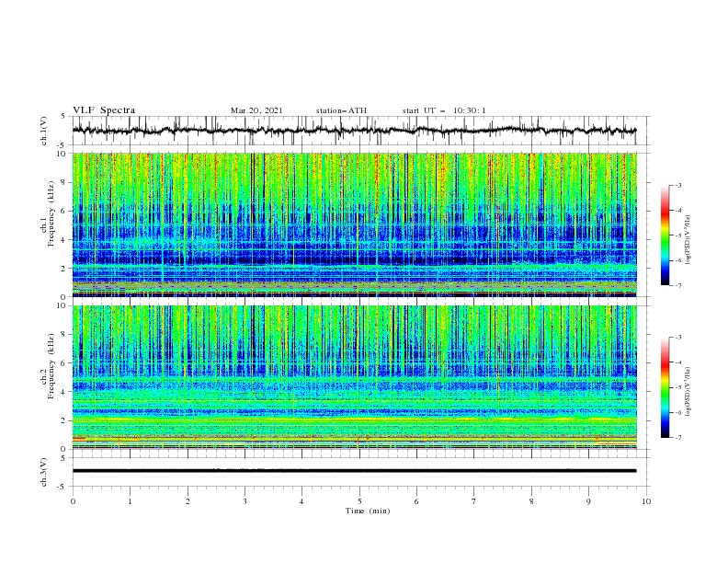Image resolution: width=728 pixels, height=563 pixels.
Task: Click the "ch.1(V)" waveform axis label
Action: (44, 131)
